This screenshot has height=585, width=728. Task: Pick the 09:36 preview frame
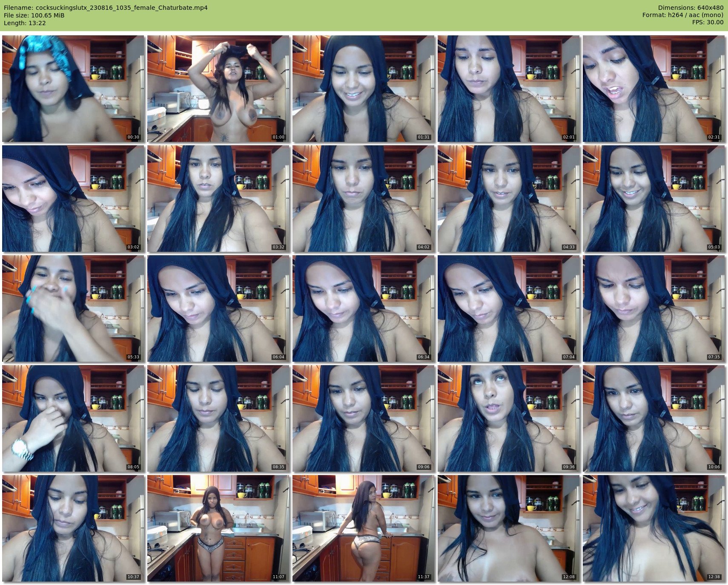[509, 418]
